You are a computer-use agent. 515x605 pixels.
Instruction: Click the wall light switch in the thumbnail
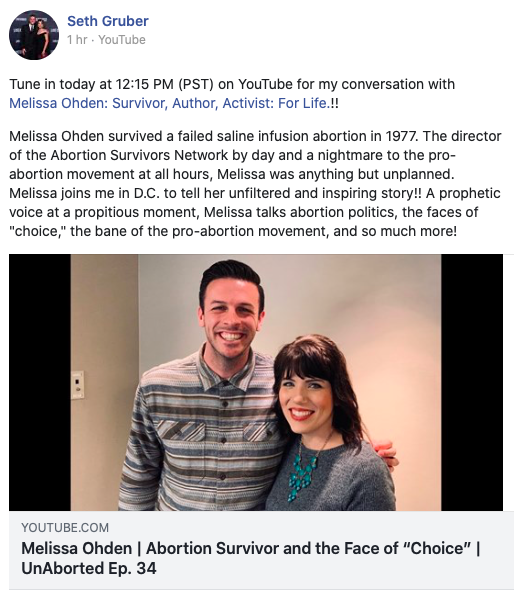click(78, 385)
